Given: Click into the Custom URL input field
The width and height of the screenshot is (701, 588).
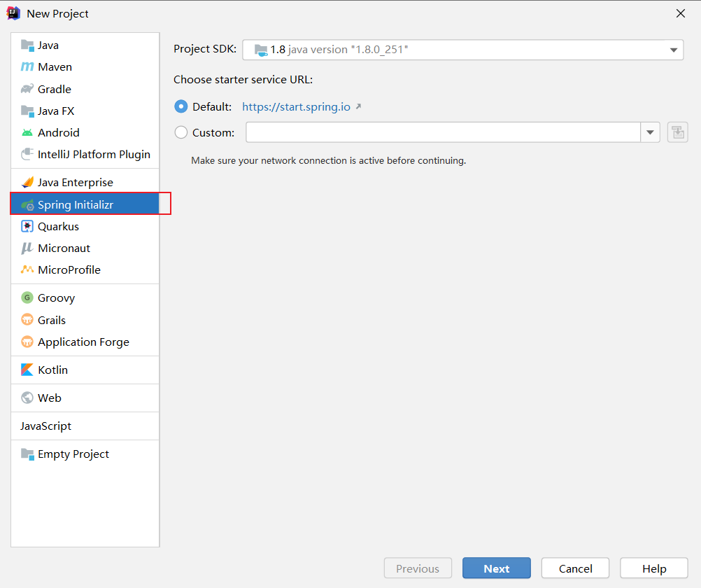Looking at the screenshot, I should (x=443, y=132).
